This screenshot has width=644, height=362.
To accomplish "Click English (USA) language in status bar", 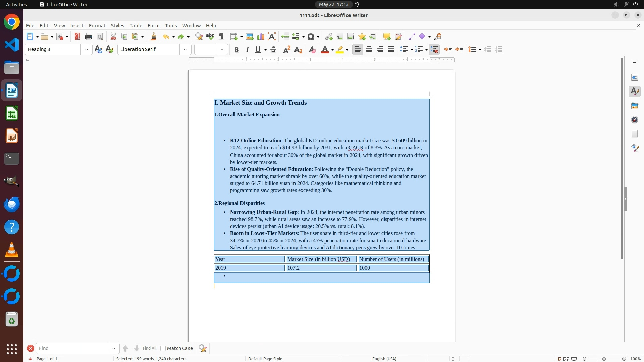I will 384,359.
